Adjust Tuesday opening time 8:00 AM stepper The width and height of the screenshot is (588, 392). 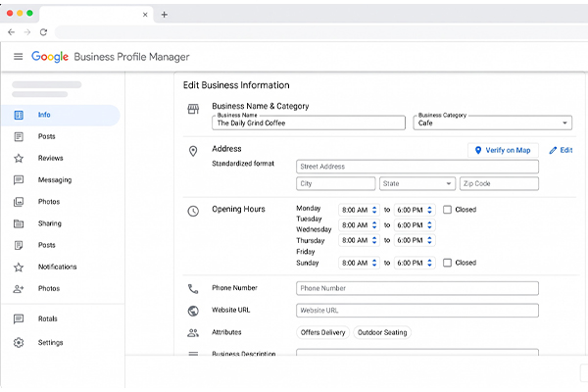374,225
